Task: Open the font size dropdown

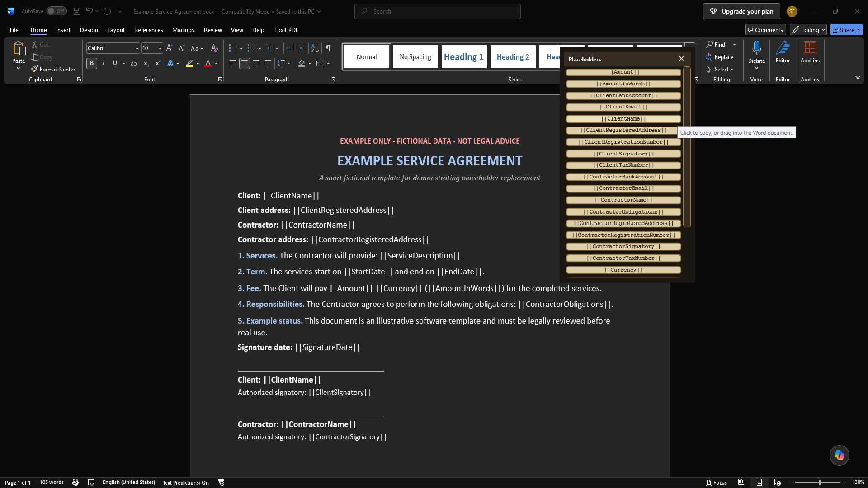Action: 160,48
